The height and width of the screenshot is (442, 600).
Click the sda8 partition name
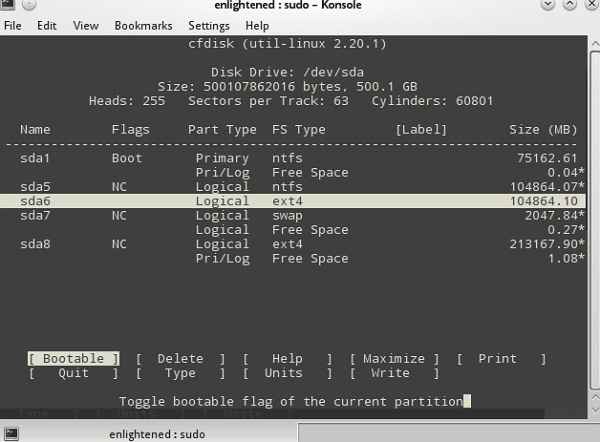click(x=35, y=244)
